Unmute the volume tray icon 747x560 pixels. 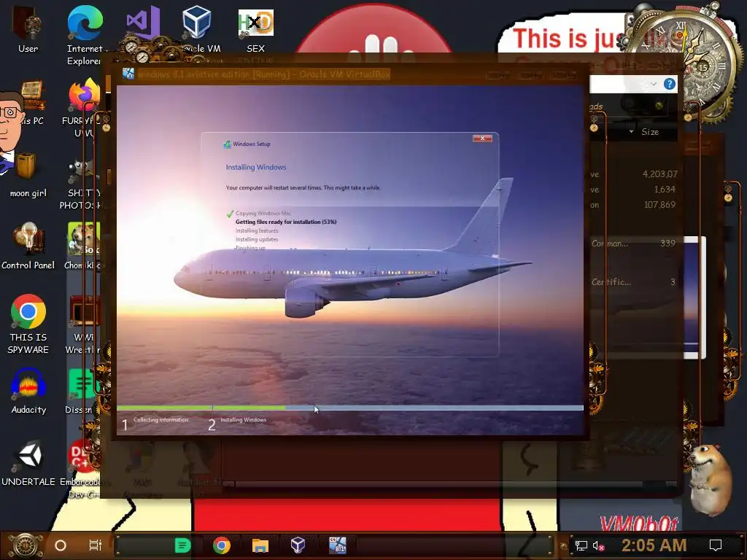598,545
